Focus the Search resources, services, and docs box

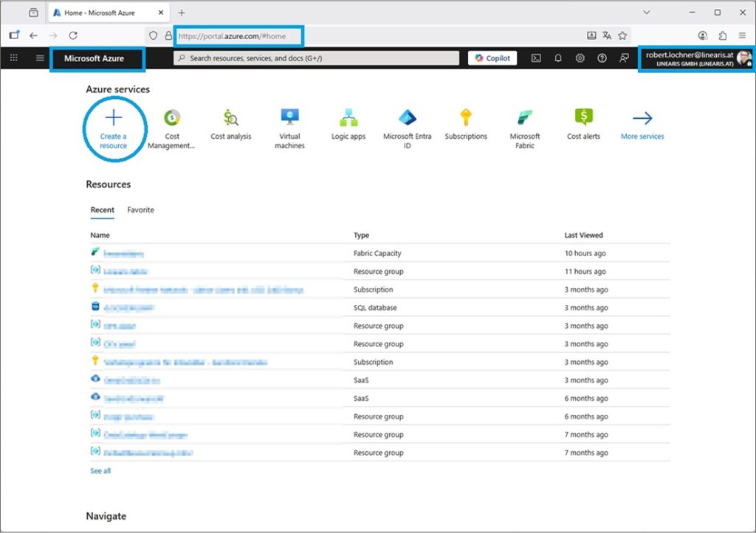(316, 58)
